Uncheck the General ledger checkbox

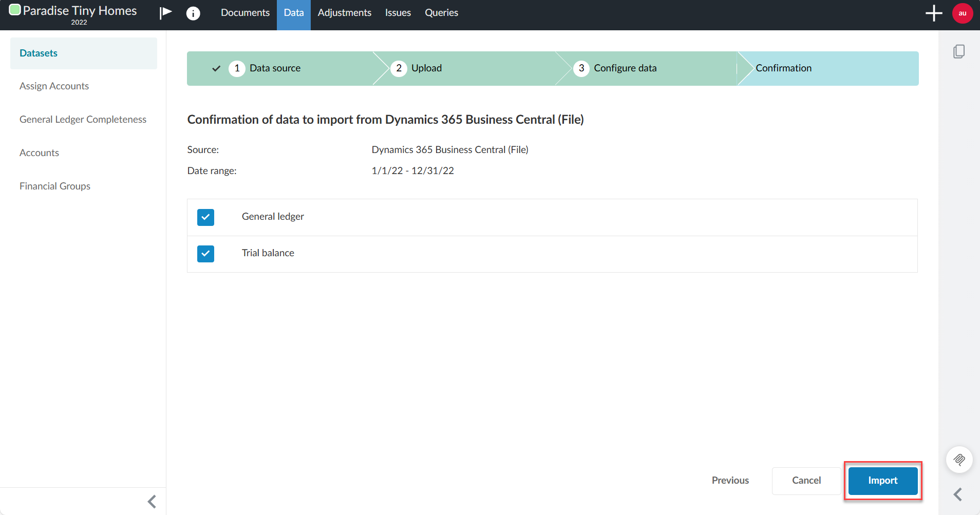(205, 217)
